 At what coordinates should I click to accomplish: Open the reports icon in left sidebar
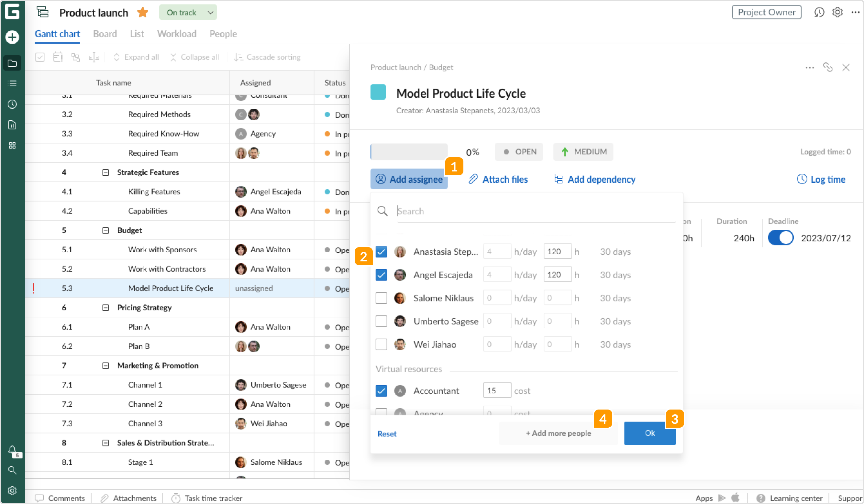tap(12, 125)
